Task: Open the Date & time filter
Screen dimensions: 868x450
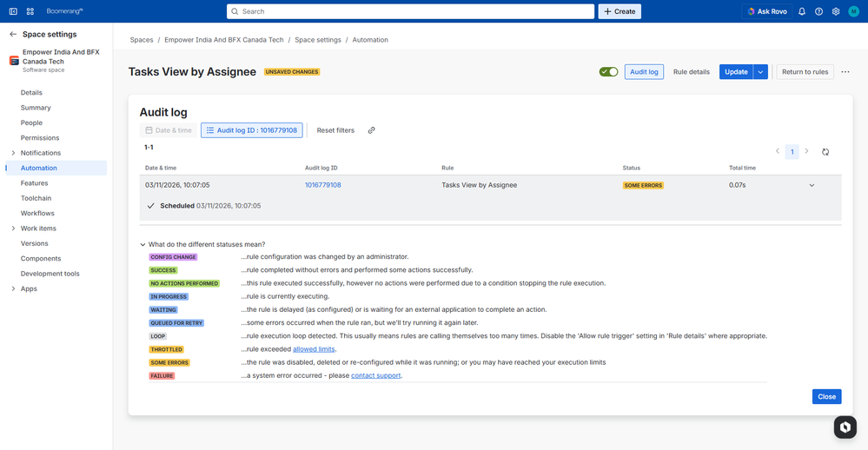Action: (169, 130)
